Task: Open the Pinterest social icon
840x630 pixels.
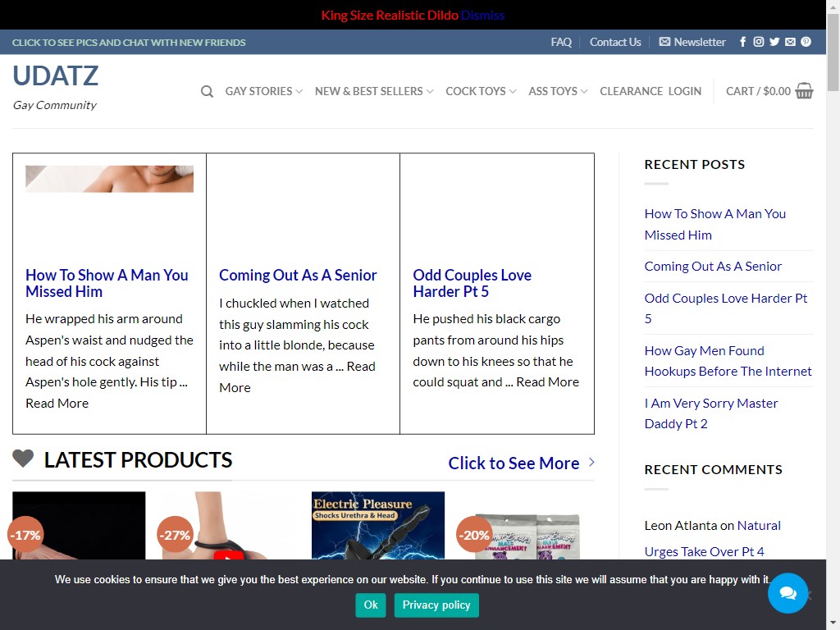Action: [806, 42]
